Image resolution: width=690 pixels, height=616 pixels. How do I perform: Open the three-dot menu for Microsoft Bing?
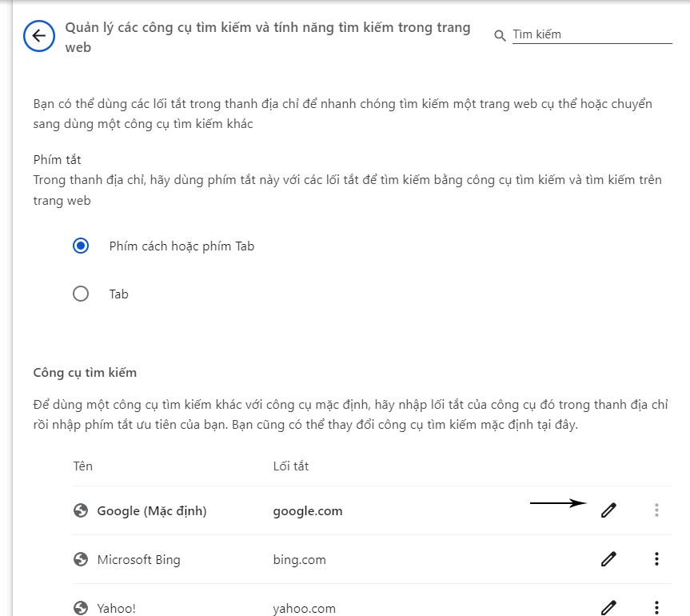coord(656,559)
